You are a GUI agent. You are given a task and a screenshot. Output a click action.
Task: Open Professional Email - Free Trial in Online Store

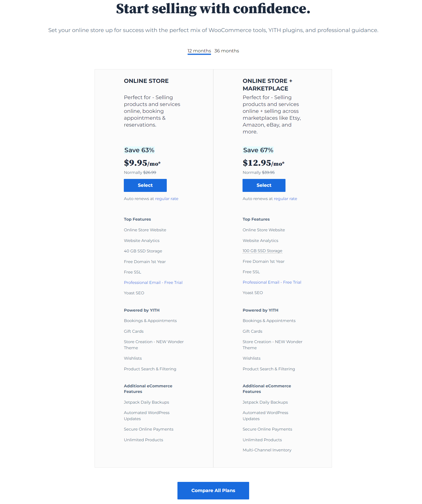click(x=153, y=282)
